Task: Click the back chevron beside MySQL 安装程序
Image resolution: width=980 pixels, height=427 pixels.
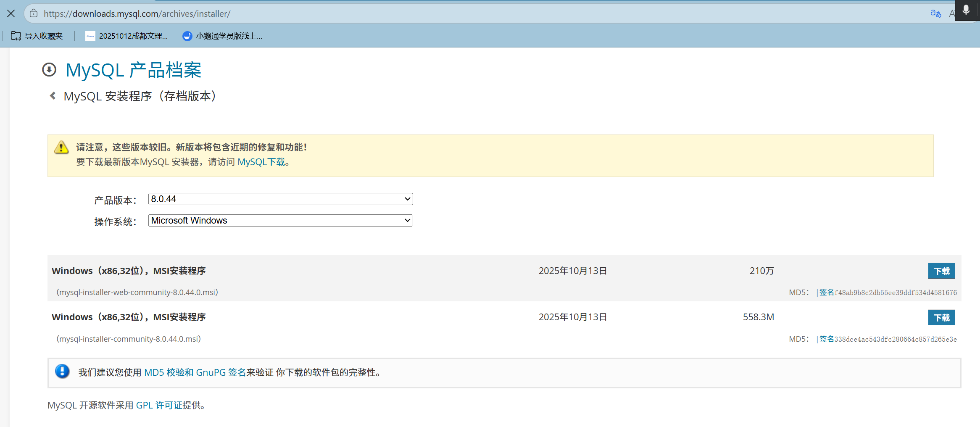Action: pos(53,96)
